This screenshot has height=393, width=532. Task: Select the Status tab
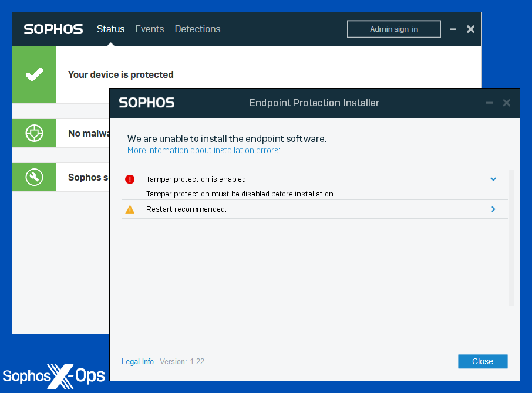[x=110, y=29]
